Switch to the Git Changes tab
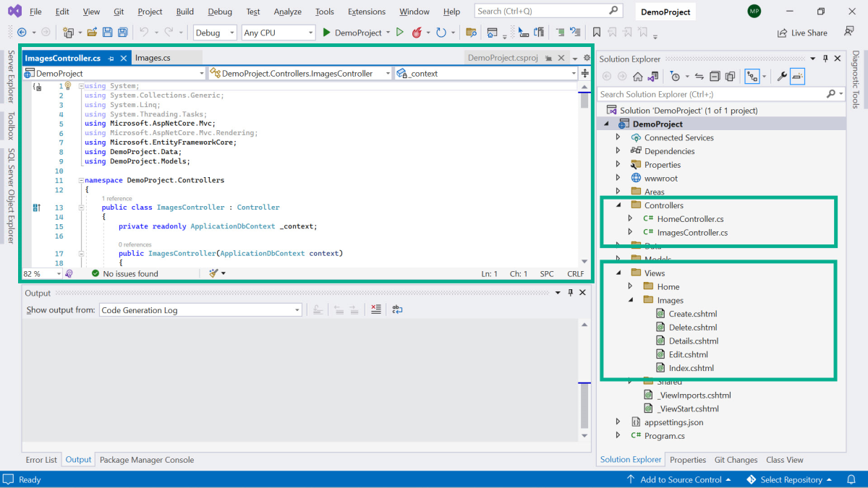 [736, 460]
